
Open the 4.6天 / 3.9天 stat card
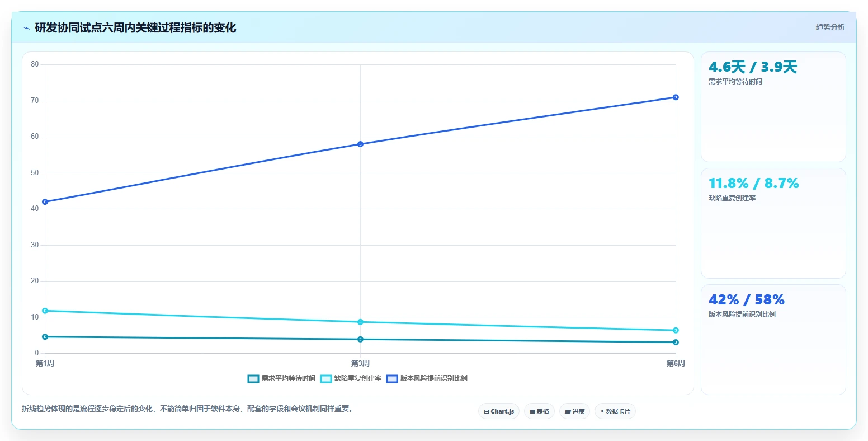click(773, 107)
